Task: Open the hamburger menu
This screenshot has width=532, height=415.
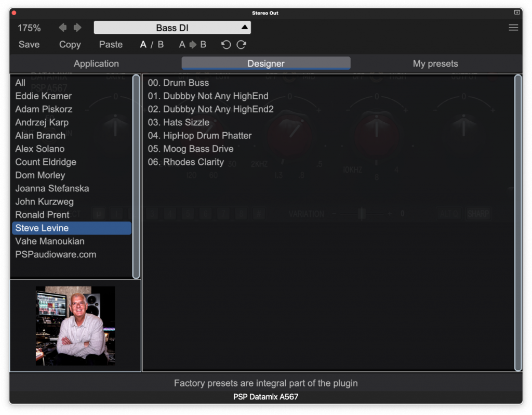Action: 513,28
